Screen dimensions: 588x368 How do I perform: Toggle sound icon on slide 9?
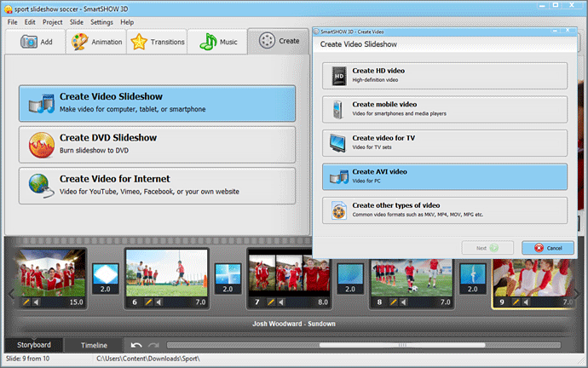(x=526, y=302)
